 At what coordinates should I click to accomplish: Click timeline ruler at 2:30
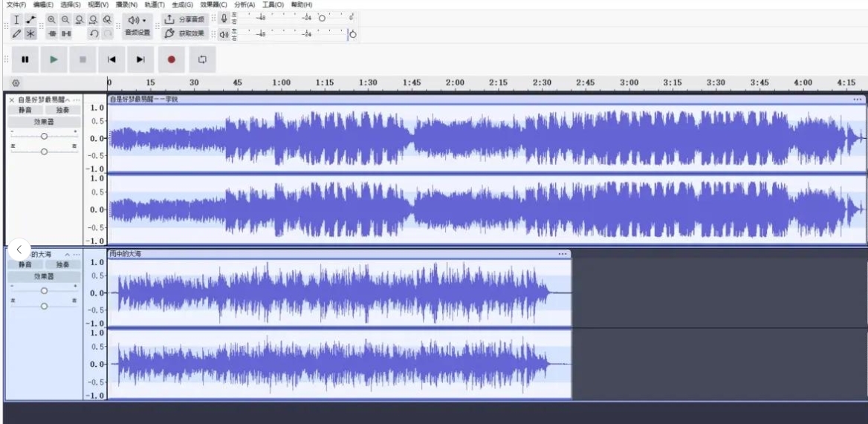point(542,83)
